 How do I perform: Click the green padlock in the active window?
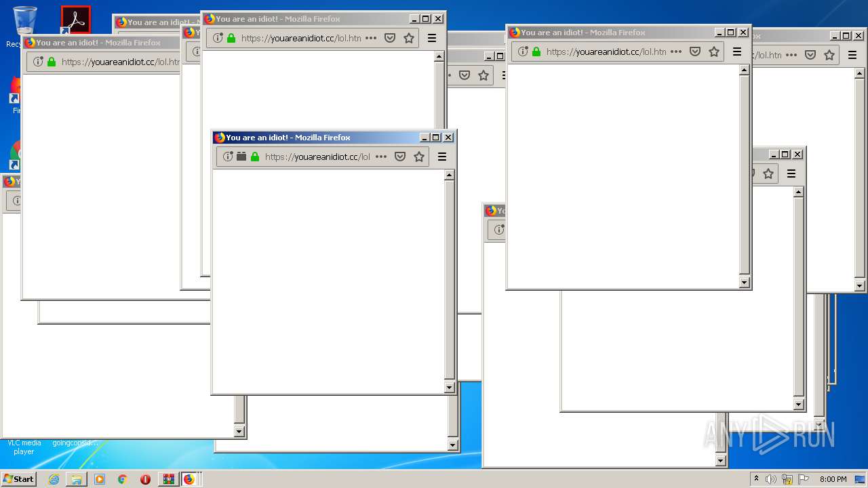[x=255, y=157]
